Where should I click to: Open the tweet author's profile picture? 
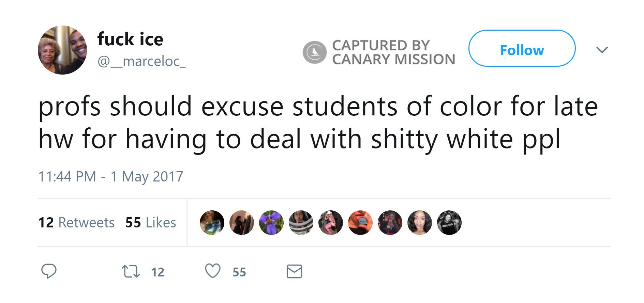click(x=62, y=50)
